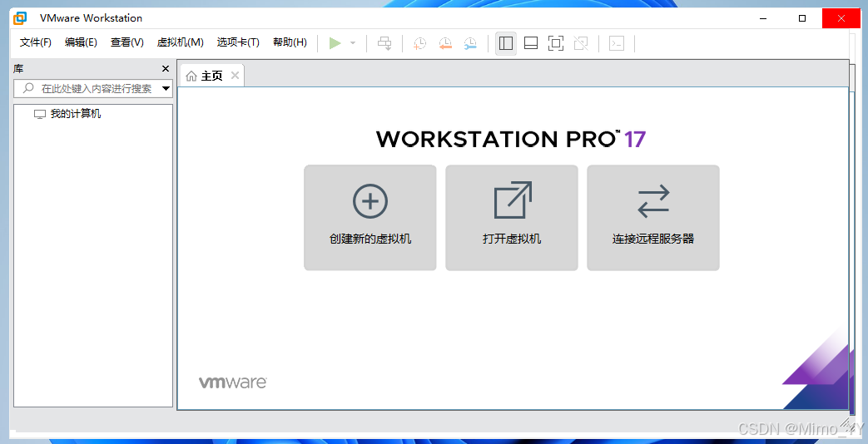Close the VMware Workstation window
868x444 pixels.
pos(841,18)
